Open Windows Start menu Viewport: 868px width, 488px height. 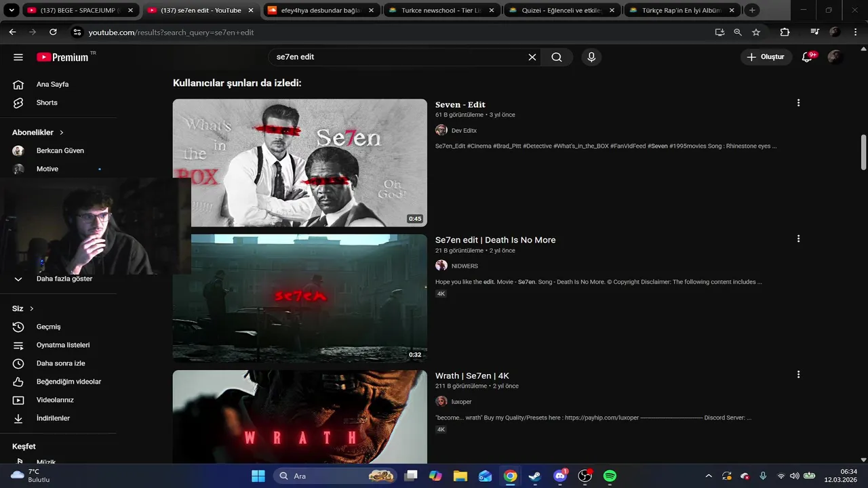258,476
